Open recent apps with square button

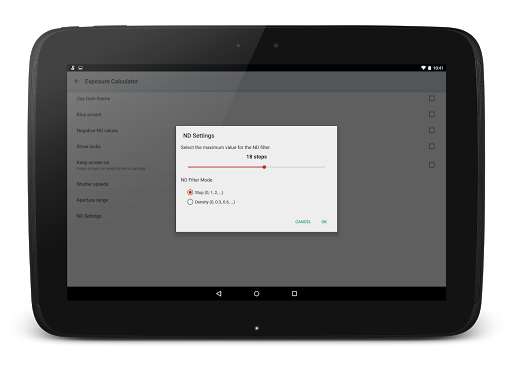point(294,293)
